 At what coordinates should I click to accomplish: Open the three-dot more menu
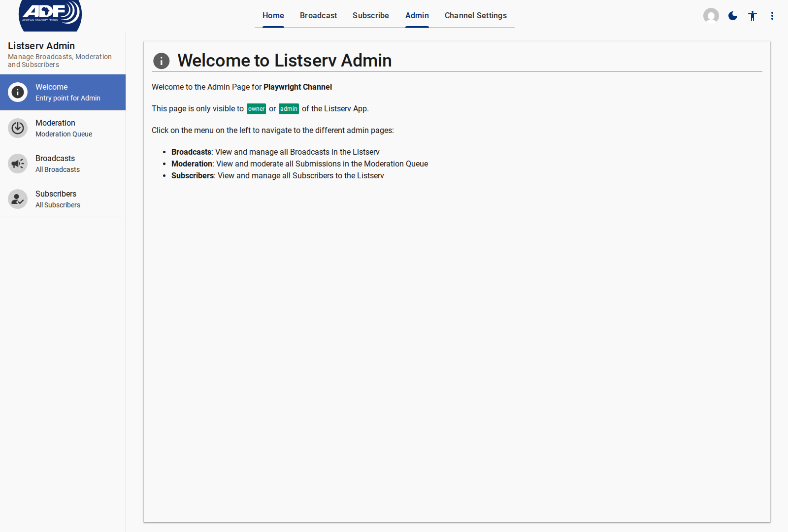tap(772, 16)
